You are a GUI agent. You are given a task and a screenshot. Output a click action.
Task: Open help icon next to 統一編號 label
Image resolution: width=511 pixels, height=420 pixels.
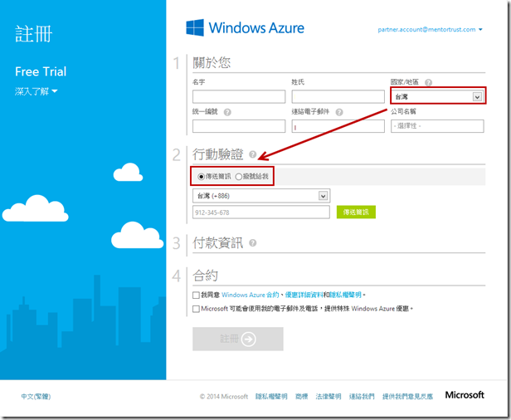pos(227,112)
